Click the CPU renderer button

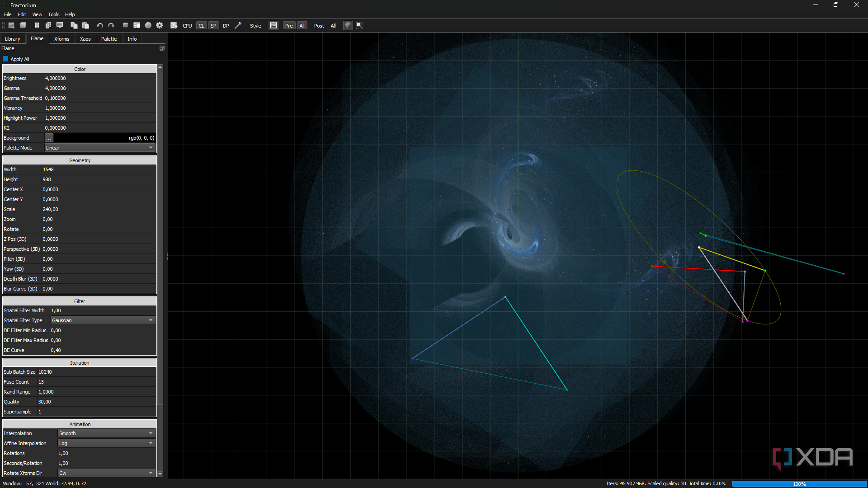coord(187,26)
